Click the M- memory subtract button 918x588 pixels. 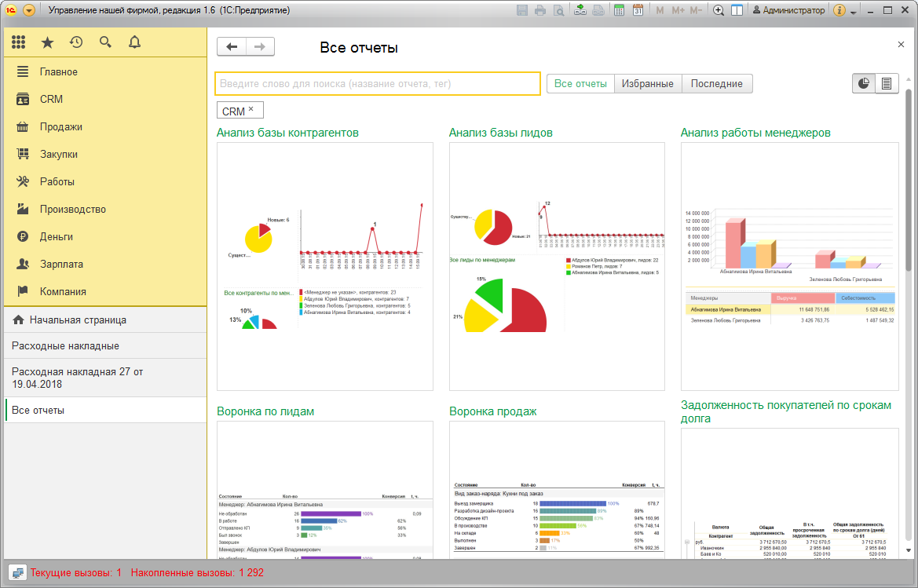(x=696, y=10)
